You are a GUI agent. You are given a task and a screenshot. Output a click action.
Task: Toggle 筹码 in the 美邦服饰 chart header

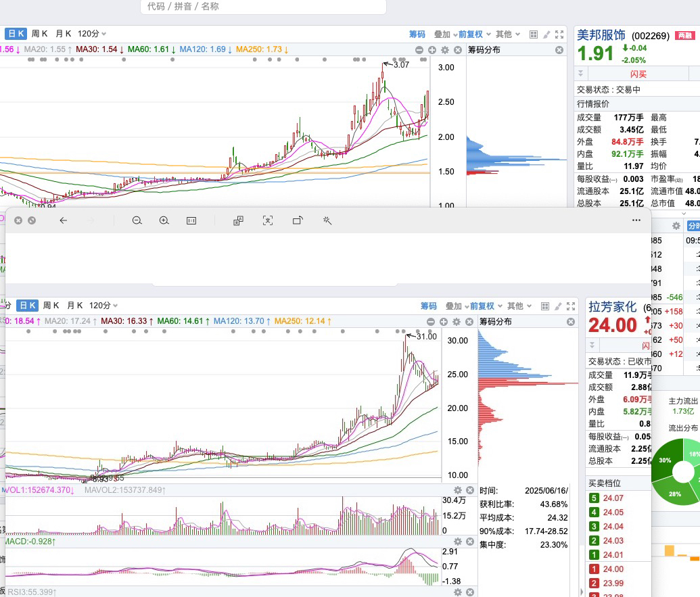tap(417, 34)
